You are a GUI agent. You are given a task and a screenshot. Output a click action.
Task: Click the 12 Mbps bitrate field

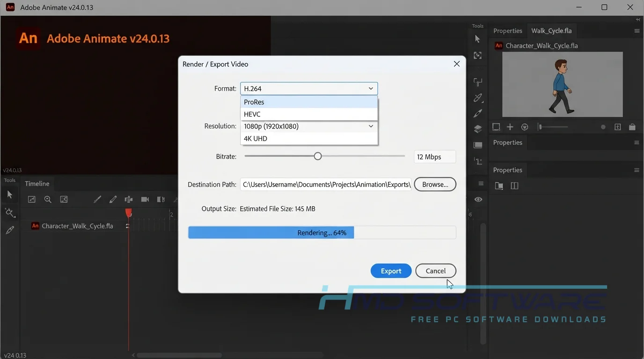(435, 157)
